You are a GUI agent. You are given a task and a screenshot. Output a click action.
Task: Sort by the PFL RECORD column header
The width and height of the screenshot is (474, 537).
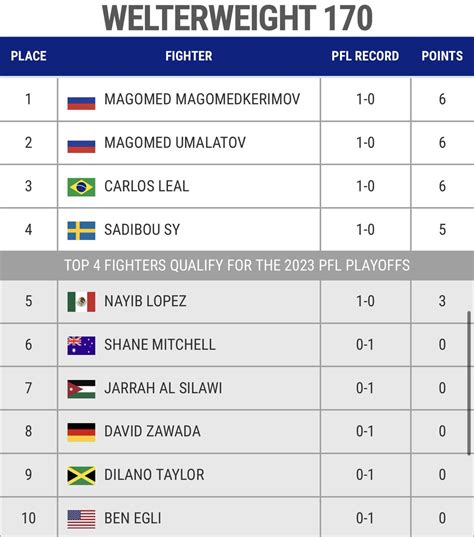(x=365, y=56)
